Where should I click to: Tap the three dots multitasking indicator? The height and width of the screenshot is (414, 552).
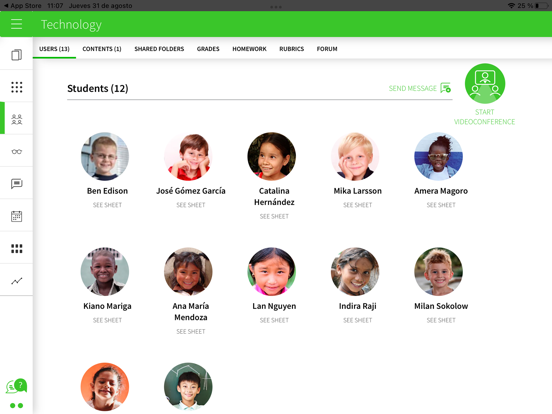tap(276, 7)
